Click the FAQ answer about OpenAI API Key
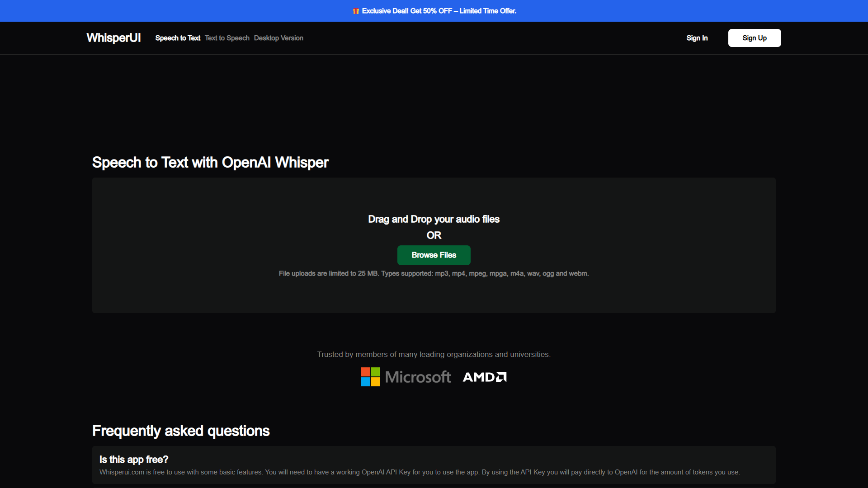868x488 pixels. point(420,472)
